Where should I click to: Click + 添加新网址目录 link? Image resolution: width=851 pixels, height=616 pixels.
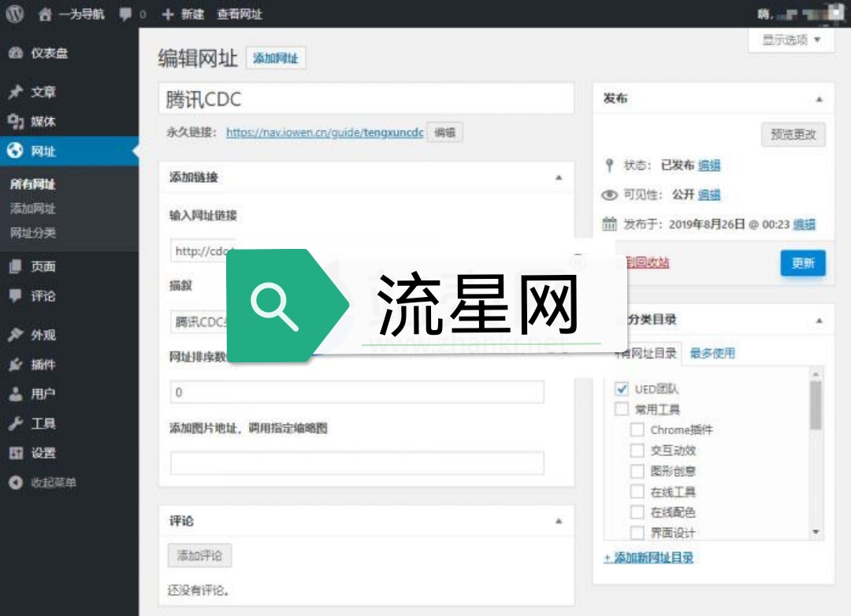coord(648,558)
